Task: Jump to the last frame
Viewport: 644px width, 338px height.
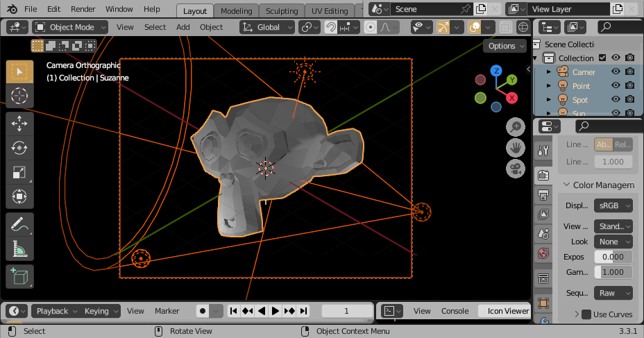Action: pos(303,311)
